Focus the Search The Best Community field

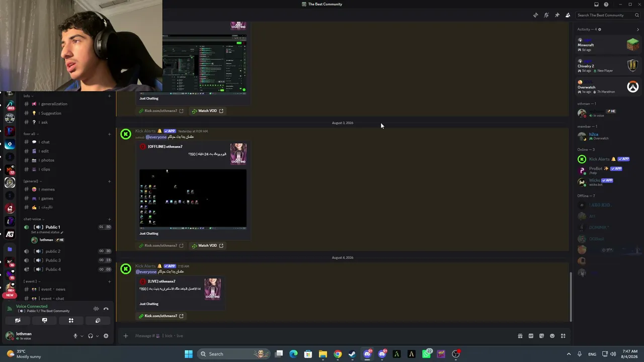pyautogui.click(x=608, y=15)
